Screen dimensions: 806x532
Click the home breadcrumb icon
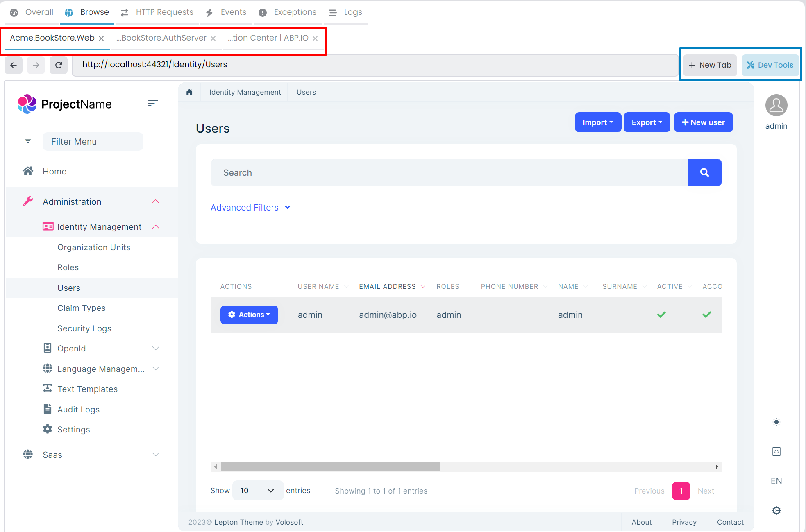click(189, 92)
